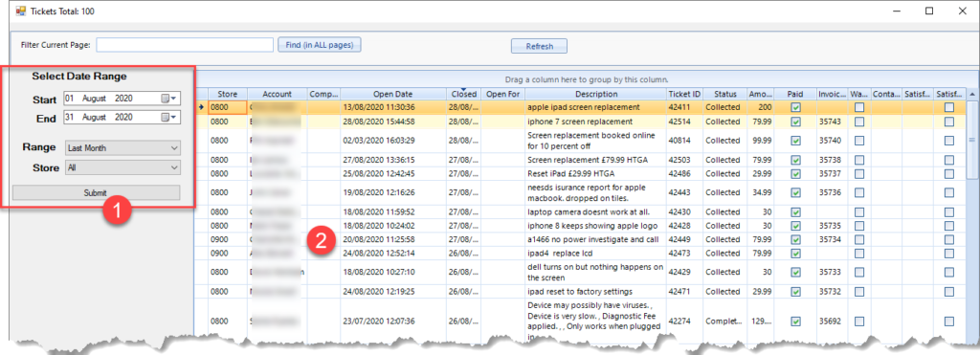
Task: Select the year 2020 in End date
Action: pyautogui.click(x=123, y=118)
